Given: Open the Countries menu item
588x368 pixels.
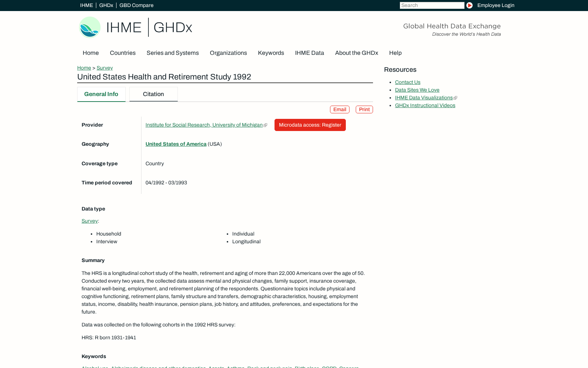Looking at the screenshot, I should click(123, 53).
